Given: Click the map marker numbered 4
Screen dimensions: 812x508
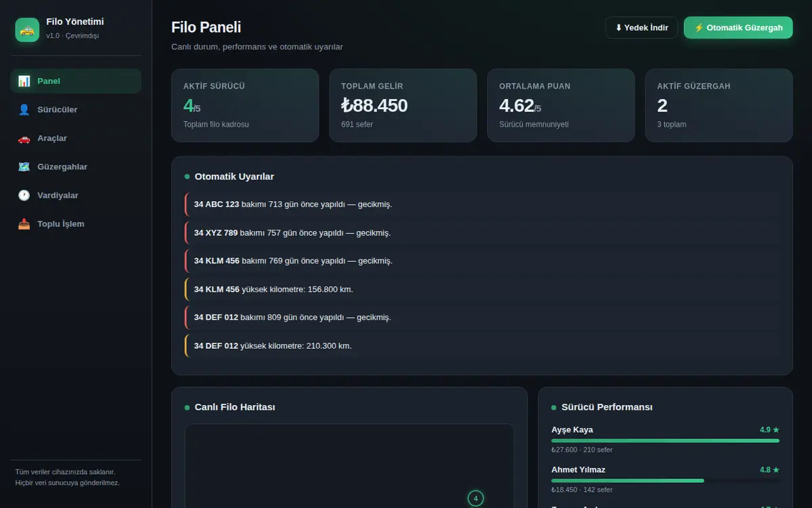Looking at the screenshot, I should pos(476,499).
